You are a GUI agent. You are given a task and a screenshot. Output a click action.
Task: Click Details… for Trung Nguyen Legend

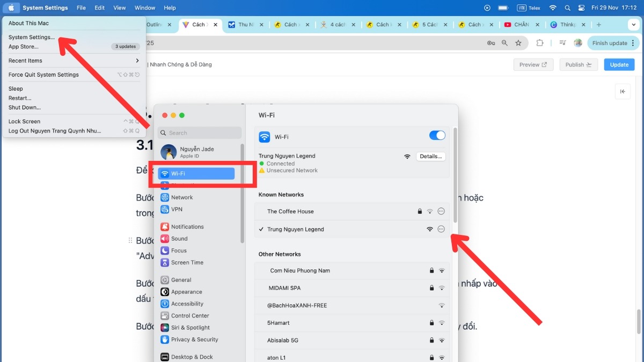click(431, 157)
